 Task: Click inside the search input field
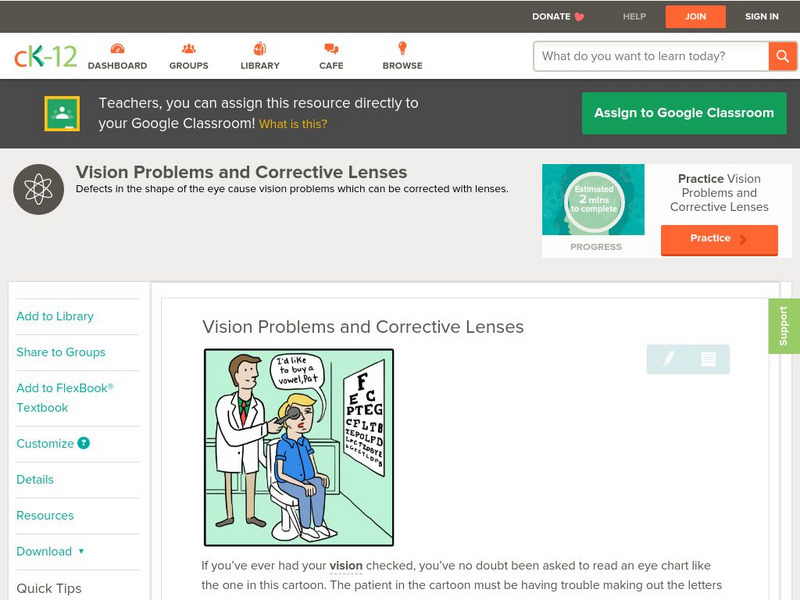645,56
